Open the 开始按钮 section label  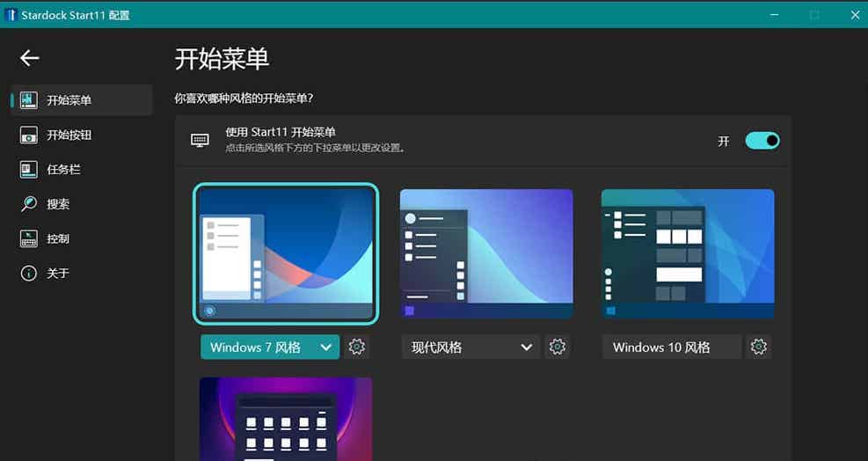69,135
